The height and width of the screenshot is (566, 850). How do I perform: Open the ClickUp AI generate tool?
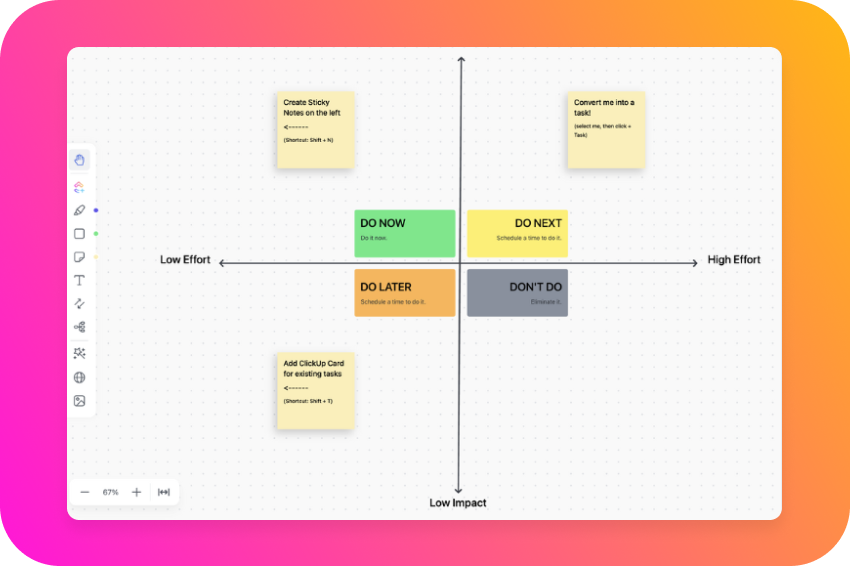pos(79,188)
